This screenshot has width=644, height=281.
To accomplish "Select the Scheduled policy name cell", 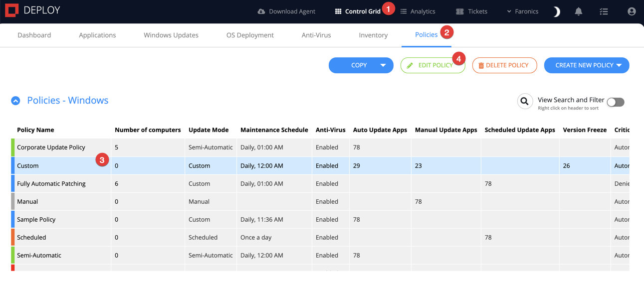I will coord(62,237).
